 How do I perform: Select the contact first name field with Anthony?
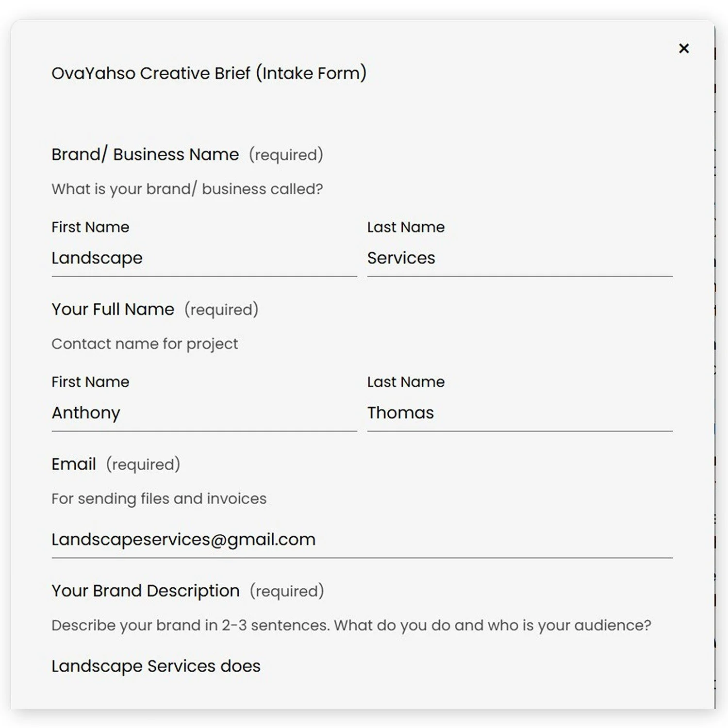point(204,414)
